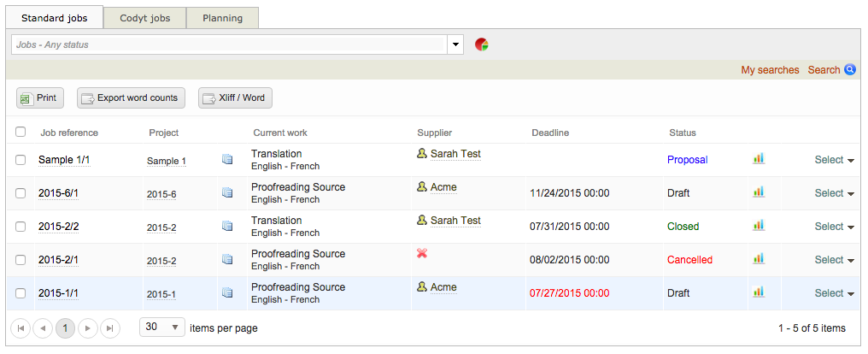Viewport: 868px width, 354px height.
Task: Click the red X supplier icon for 2015-2/1
Action: pos(422,254)
